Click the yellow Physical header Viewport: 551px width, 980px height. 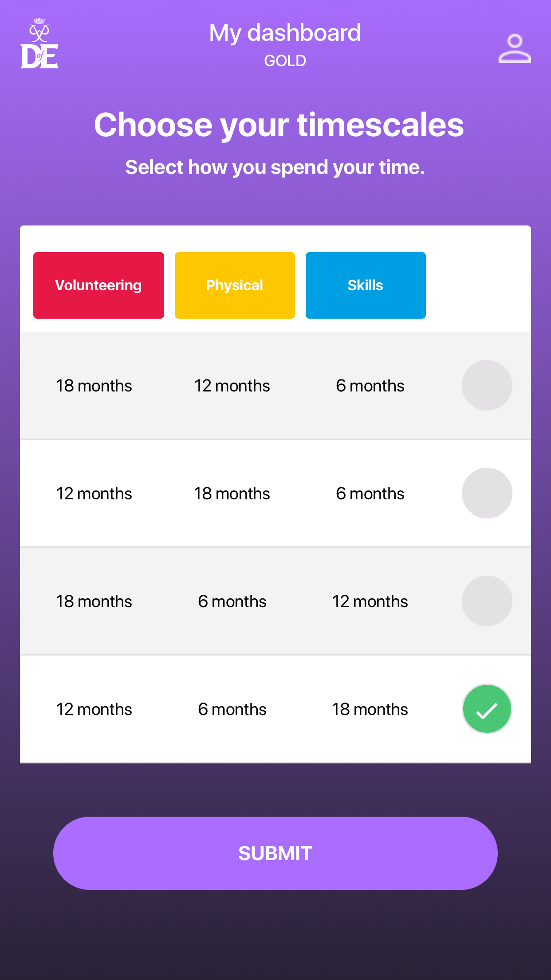(x=235, y=285)
